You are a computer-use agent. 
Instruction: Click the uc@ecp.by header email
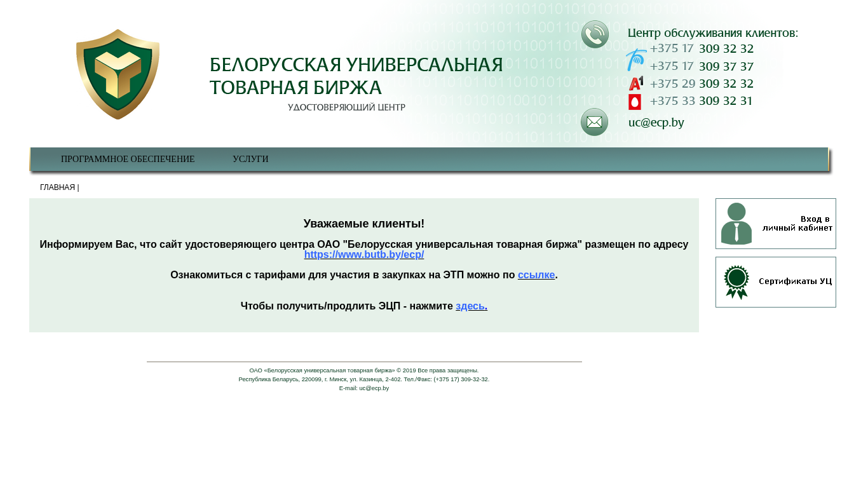(656, 123)
